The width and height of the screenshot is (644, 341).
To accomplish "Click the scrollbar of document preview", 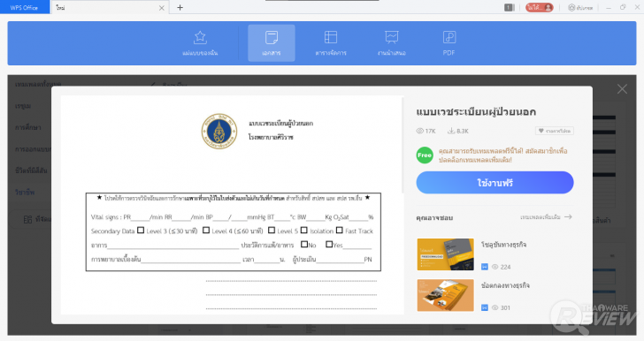I will 402,146.
